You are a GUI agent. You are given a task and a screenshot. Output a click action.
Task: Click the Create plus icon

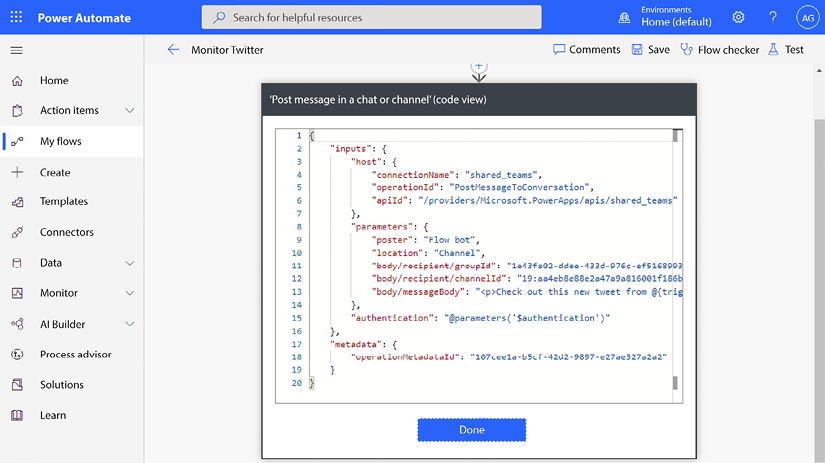pyautogui.click(x=17, y=172)
